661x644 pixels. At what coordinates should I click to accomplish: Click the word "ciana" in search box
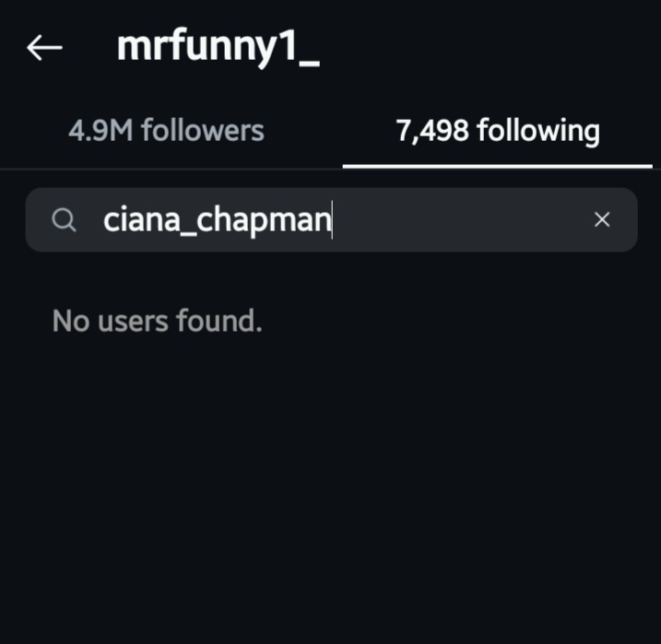coord(141,220)
